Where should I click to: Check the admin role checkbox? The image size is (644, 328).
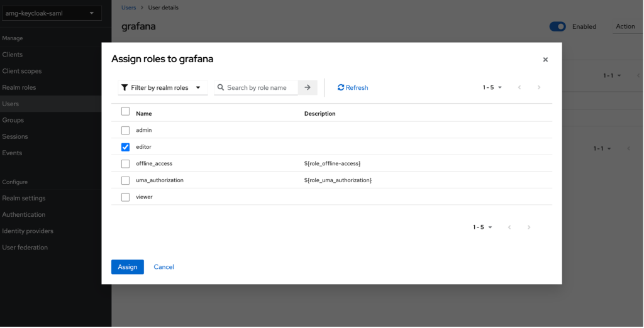click(x=125, y=130)
